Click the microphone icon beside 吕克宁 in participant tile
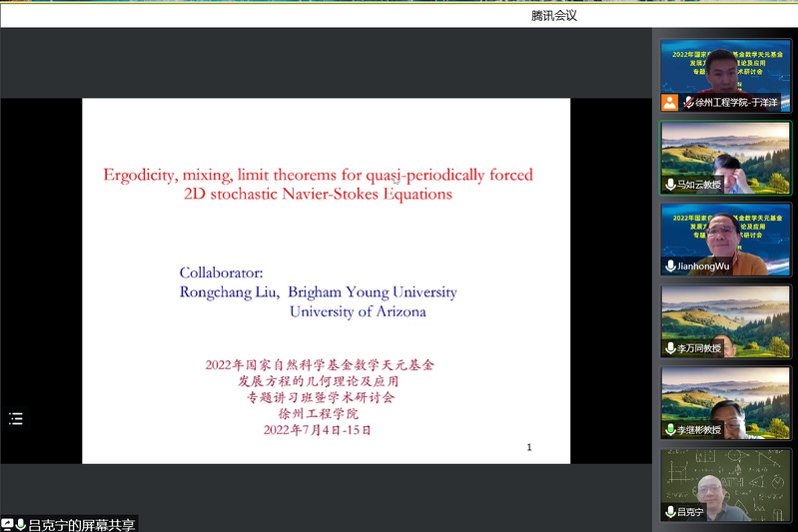The width and height of the screenshot is (798, 532). coord(670,512)
